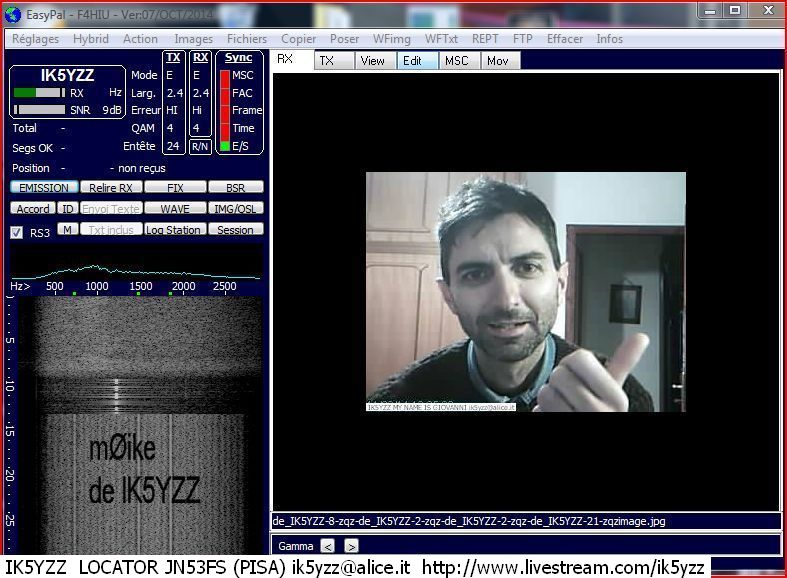The width and height of the screenshot is (787, 578).
Task: Click the Relire RX button
Action: 110,188
